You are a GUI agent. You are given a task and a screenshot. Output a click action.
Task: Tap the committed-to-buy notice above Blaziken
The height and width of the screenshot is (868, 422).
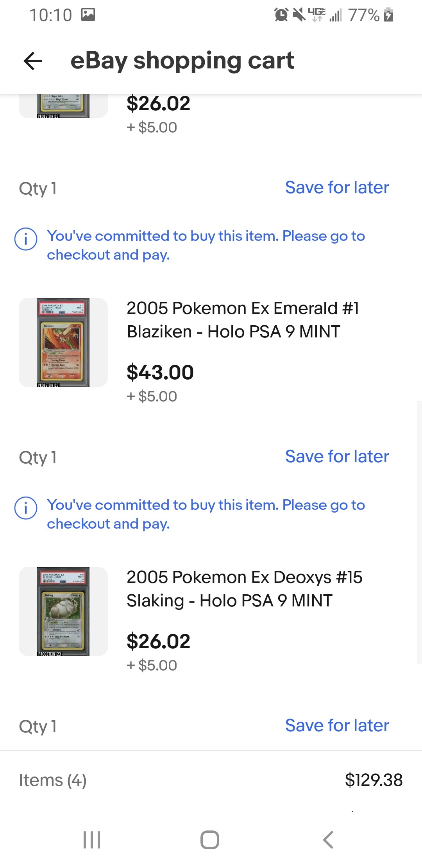point(206,245)
